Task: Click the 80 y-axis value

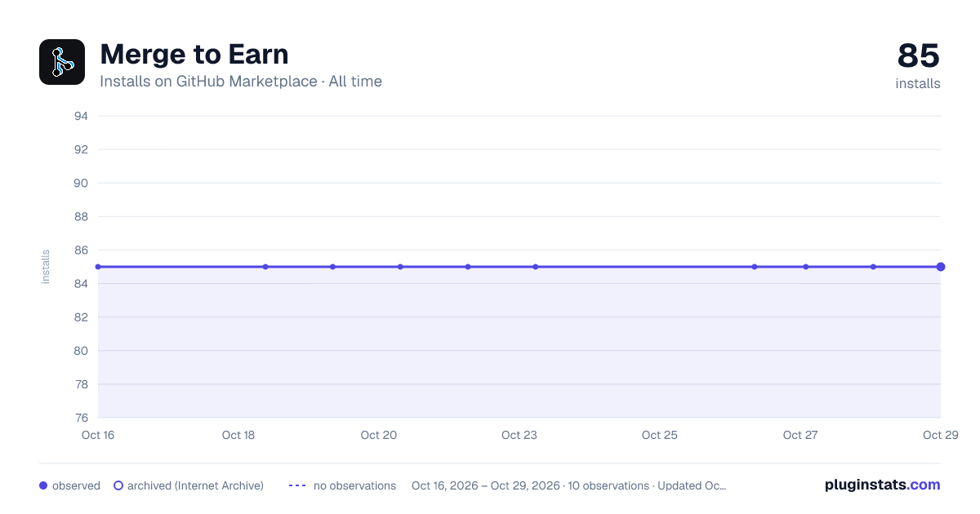Action: click(x=81, y=351)
